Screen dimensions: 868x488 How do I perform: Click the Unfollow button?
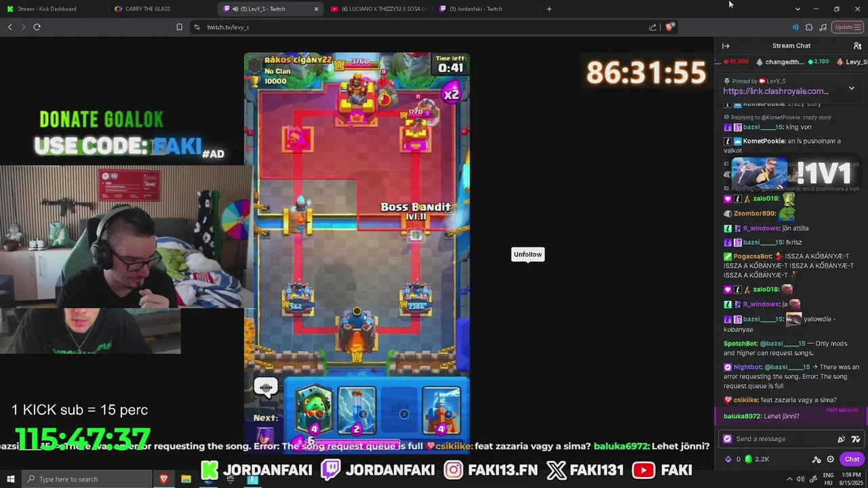click(528, 254)
